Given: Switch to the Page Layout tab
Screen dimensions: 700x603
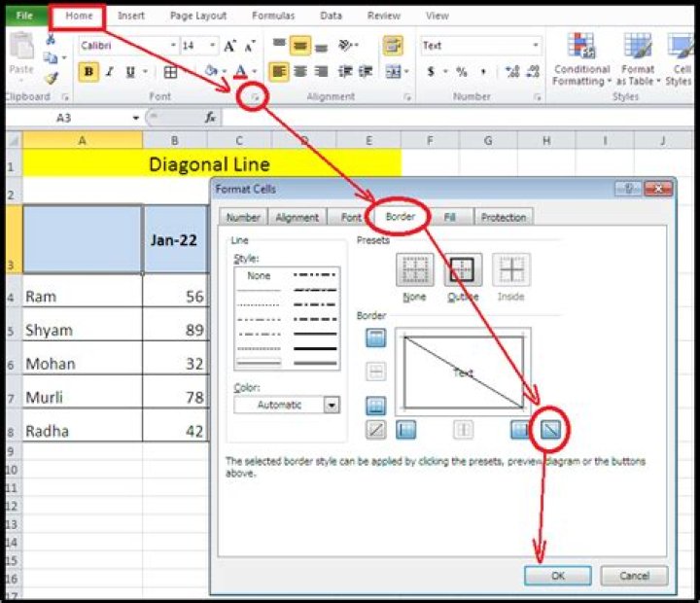Looking at the screenshot, I should pyautogui.click(x=198, y=16).
